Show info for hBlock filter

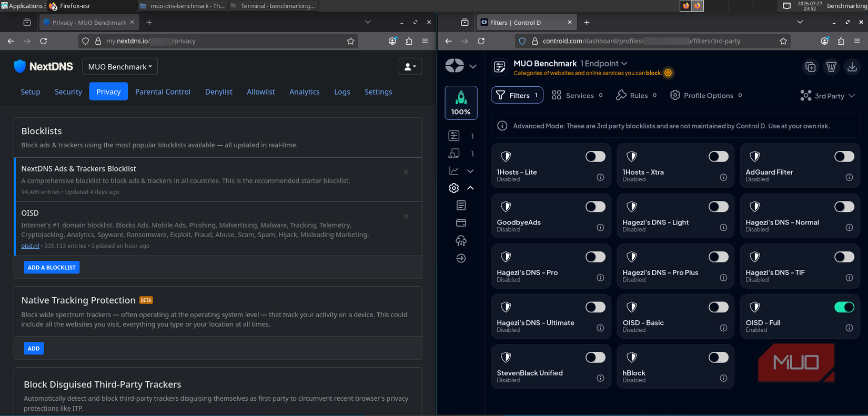[x=723, y=378]
